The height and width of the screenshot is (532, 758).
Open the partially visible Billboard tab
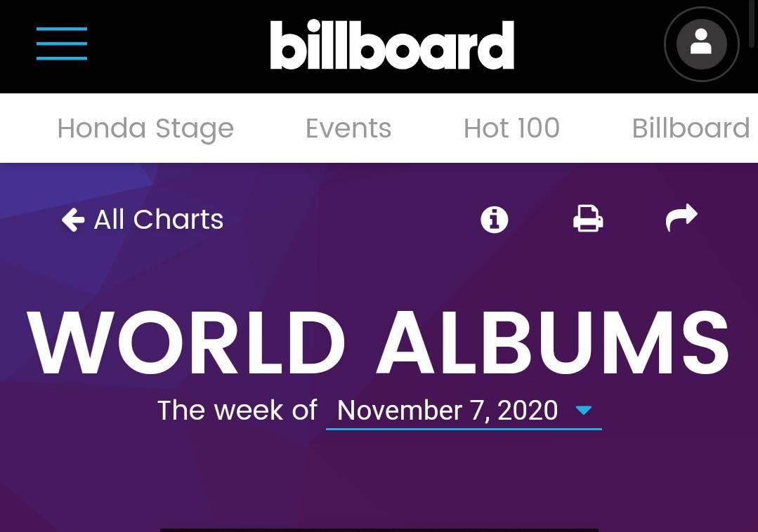click(x=691, y=128)
